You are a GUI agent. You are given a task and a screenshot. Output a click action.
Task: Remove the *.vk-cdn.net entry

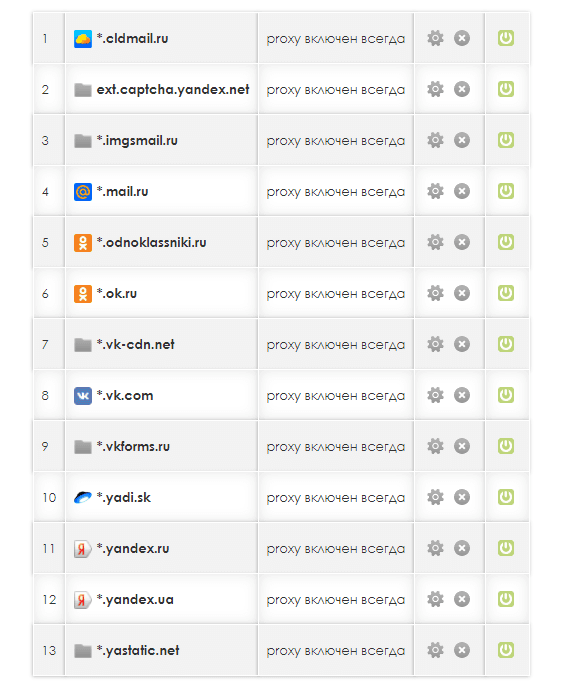pos(462,344)
